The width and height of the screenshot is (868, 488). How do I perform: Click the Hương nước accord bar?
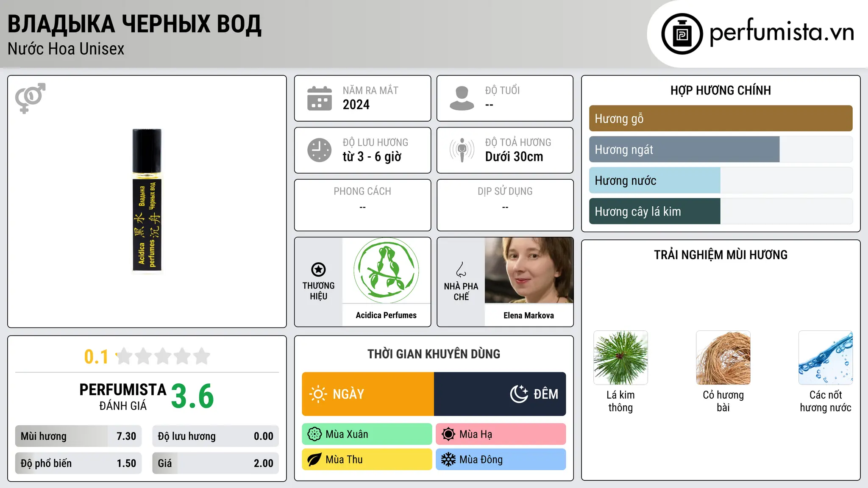tap(721, 180)
